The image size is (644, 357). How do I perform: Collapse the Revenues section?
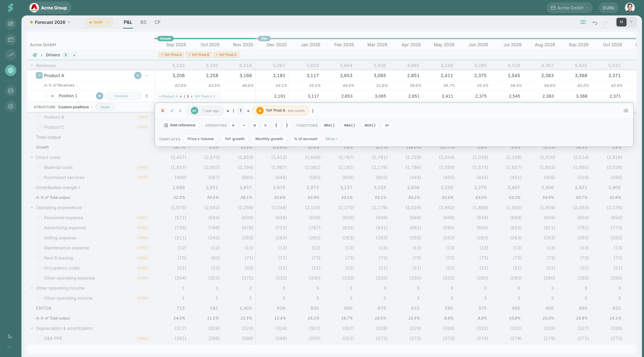coord(32,66)
